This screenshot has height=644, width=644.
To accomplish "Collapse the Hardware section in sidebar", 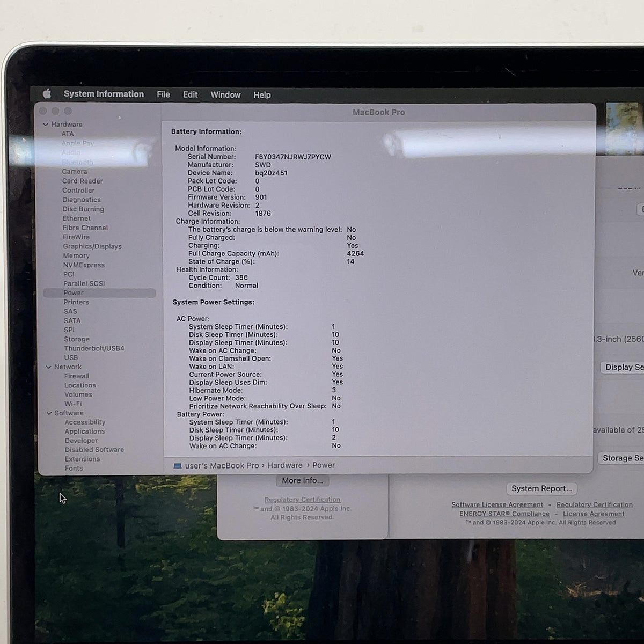I will coord(46,125).
